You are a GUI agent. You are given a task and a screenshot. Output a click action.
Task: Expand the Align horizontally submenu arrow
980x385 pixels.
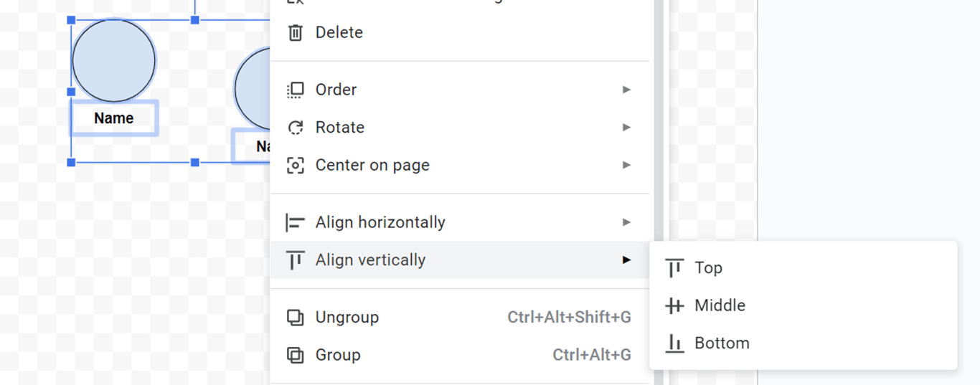coord(626,222)
